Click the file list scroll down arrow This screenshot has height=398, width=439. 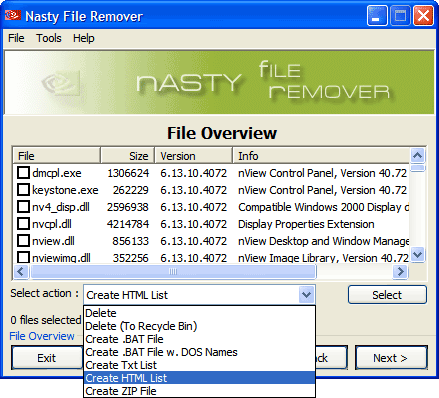[x=418, y=255]
